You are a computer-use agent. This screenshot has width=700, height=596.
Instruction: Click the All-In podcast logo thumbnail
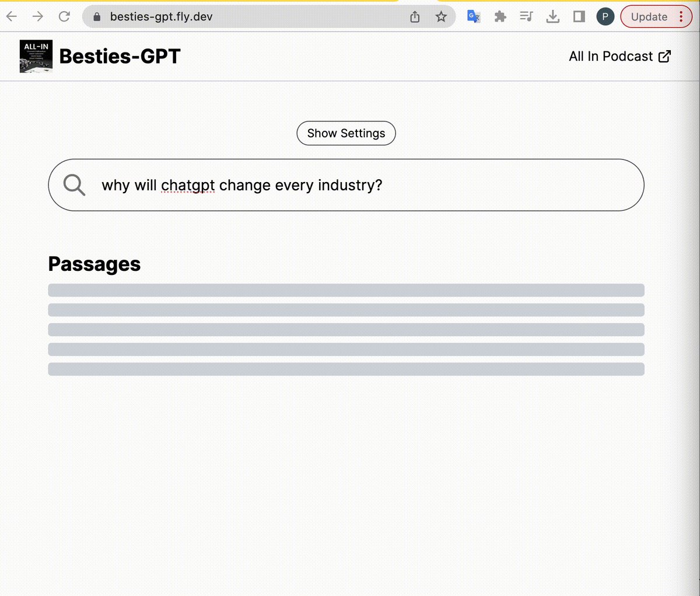(x=36, y=56)
